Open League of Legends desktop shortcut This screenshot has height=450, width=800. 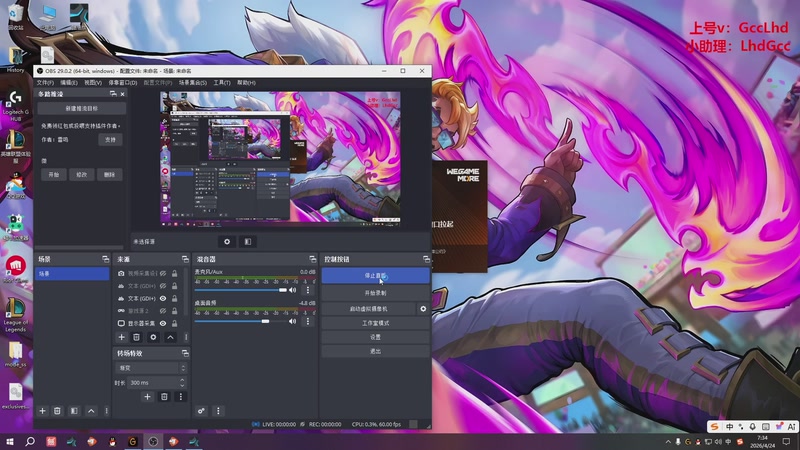15,315
